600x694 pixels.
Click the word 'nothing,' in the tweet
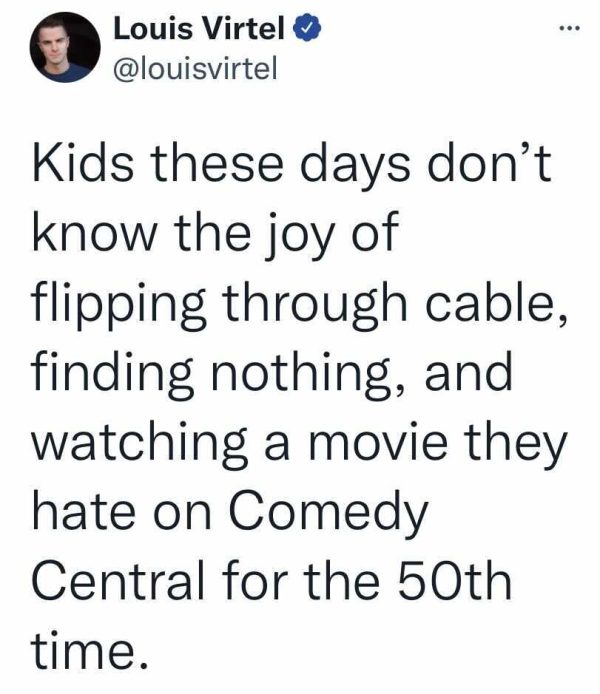[x=308, y=374]
